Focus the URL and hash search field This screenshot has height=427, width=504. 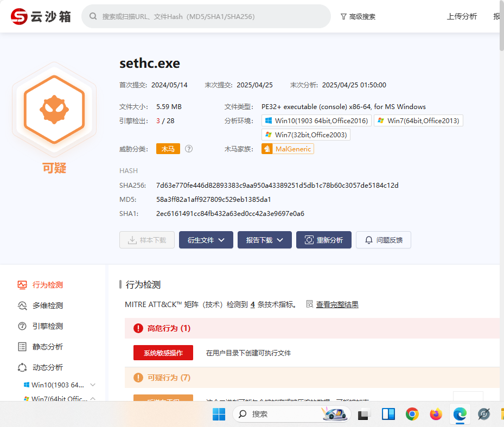click(212, 17)
